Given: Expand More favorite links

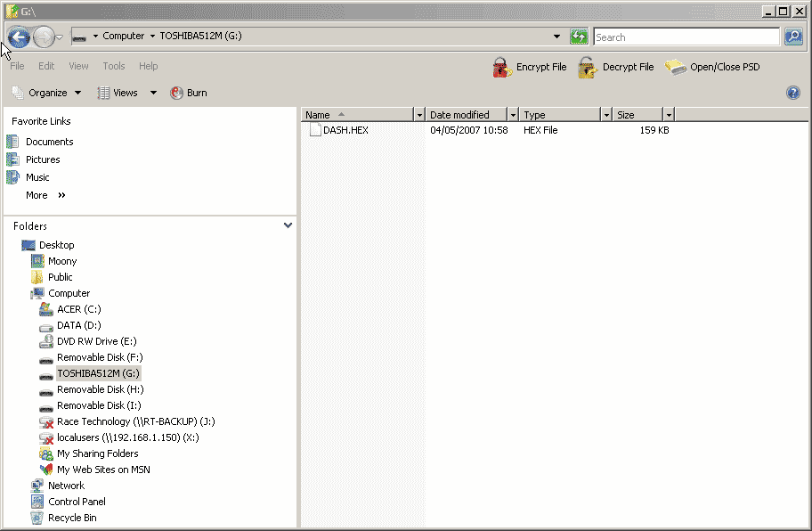Looking at the screenshot, I should click(x=45, y=195).
